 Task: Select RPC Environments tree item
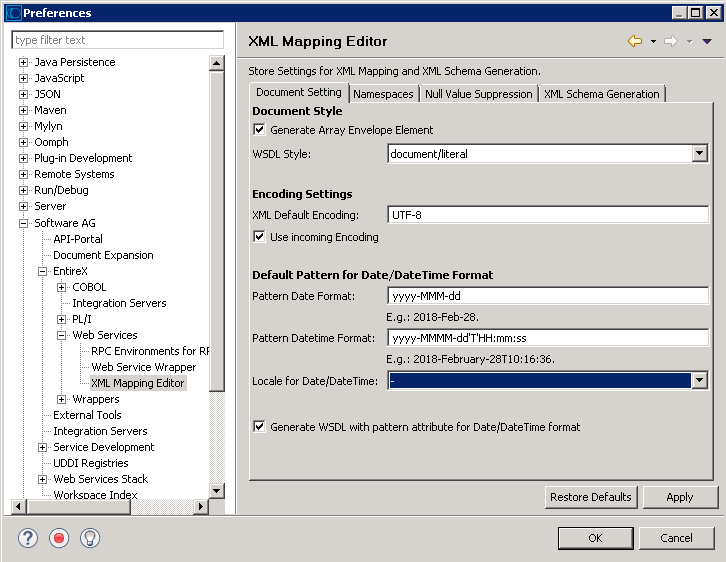pos(150,351)
